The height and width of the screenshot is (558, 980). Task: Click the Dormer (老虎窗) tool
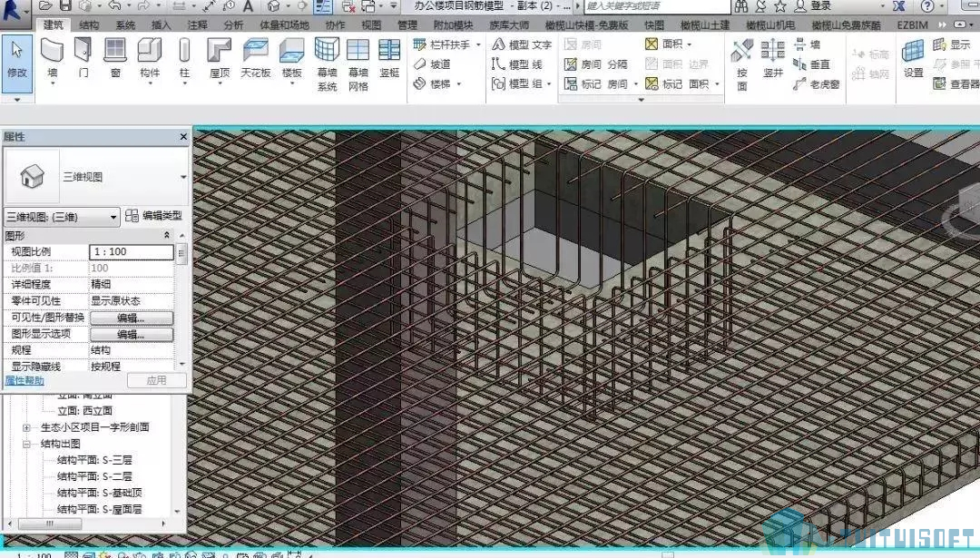(x=817, y=83)
